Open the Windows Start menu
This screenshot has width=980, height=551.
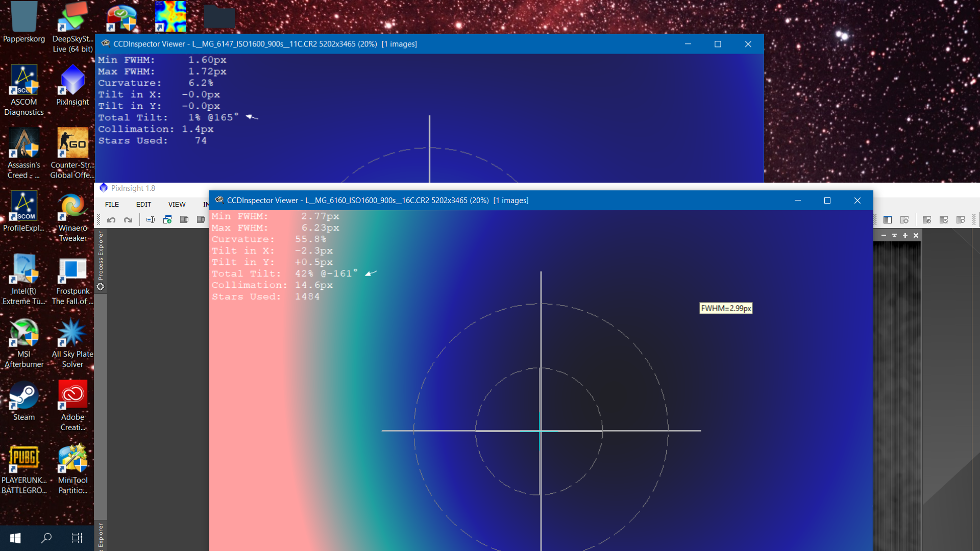tap(15, 538)
